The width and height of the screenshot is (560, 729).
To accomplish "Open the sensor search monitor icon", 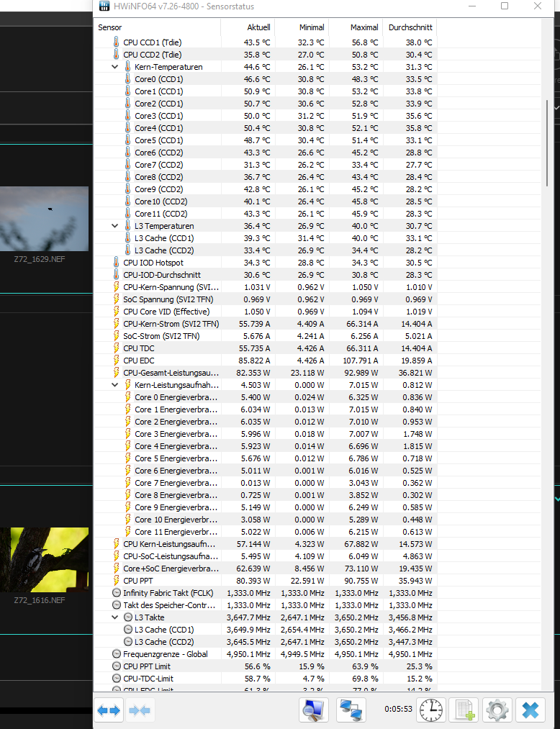I will [314, 710].
